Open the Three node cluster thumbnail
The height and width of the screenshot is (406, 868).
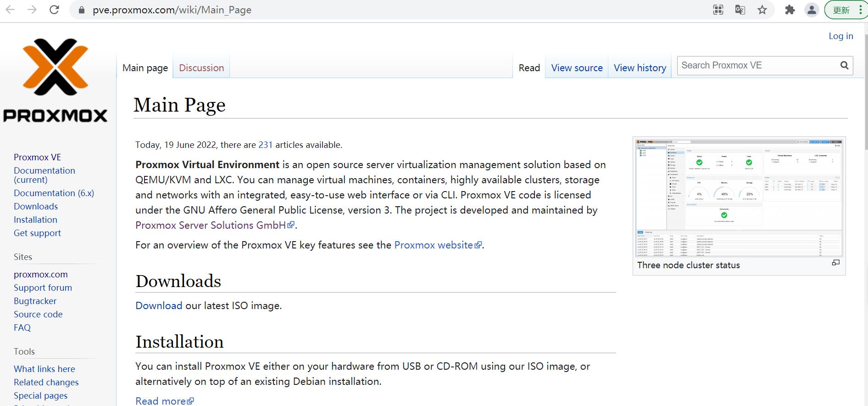coord(739,197)
